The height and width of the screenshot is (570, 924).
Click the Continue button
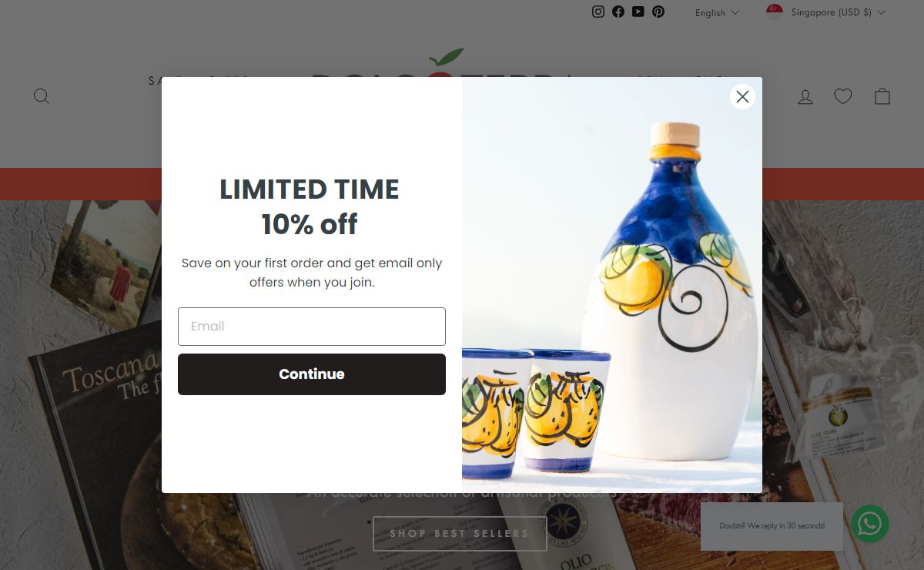coord(312,374)
